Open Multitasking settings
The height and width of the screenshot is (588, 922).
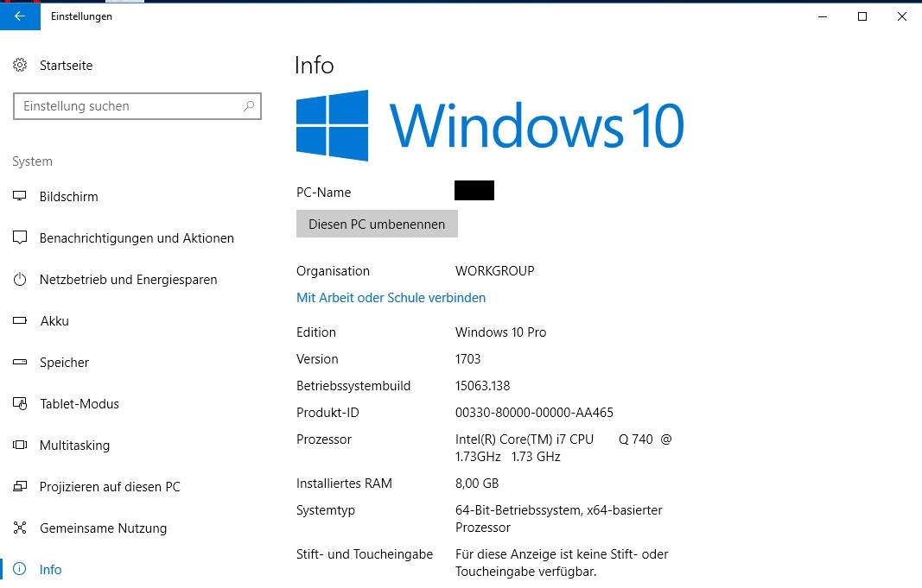coord(74,446)
